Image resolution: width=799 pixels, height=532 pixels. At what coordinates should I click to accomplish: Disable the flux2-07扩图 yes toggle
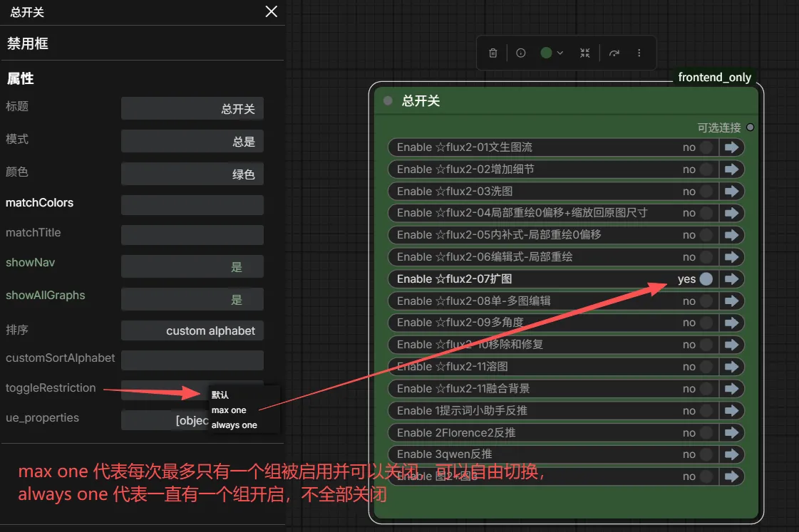pyautogui.click(x=706, y=279)
